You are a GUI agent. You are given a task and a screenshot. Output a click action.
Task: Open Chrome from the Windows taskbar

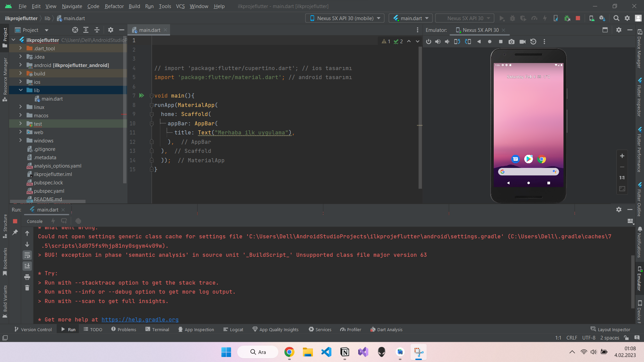[x=289, y=352]
